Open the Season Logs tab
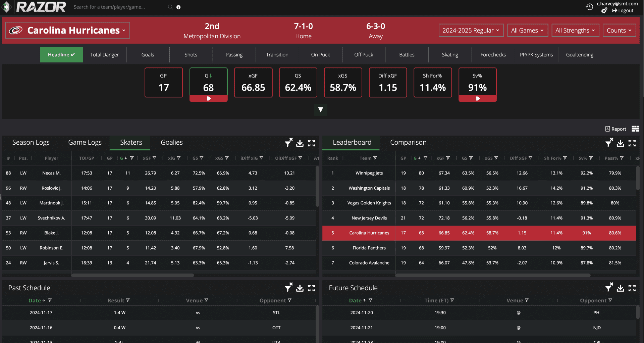The width and height of the screenshot is (644, 343). coord(31,142)
